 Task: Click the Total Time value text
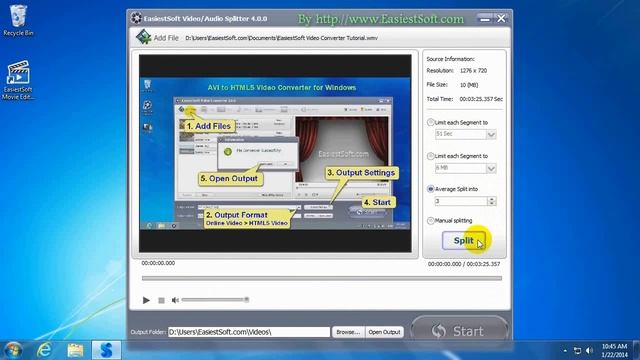481,99
